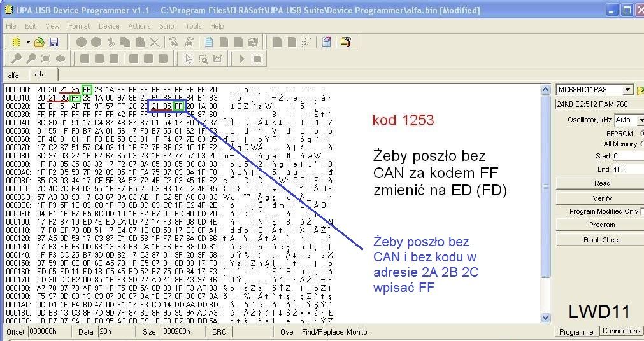The image size is (644, 341).
Task: Click the hex view scroll up arrow
Action: pos(546,90)
